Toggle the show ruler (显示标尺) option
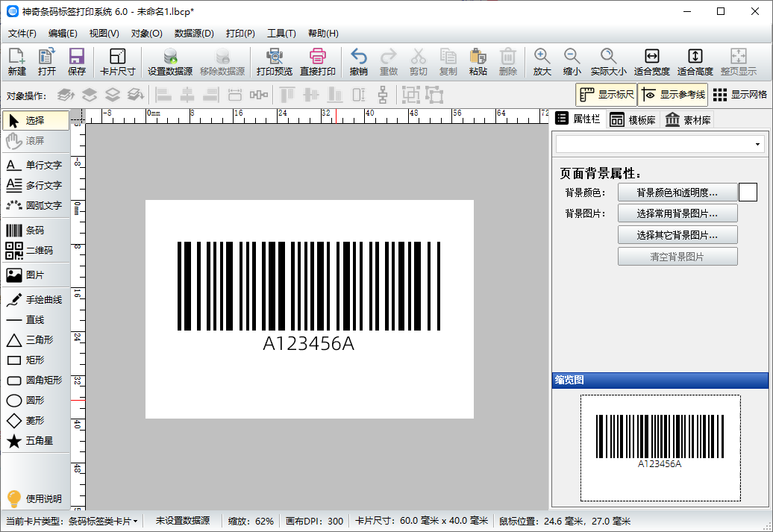This screenshot has width=773, height=532. pos(606,95)
